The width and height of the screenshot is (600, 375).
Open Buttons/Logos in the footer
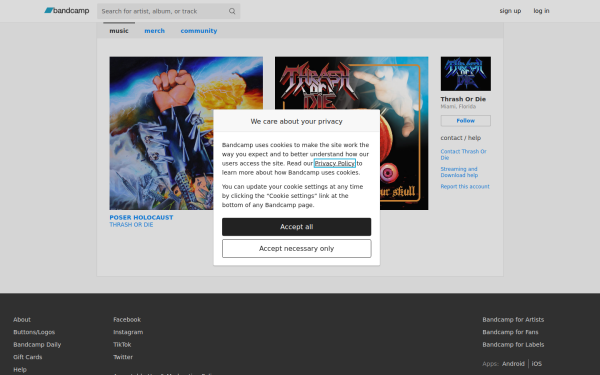pyautogui.click(x=34, y=332)
